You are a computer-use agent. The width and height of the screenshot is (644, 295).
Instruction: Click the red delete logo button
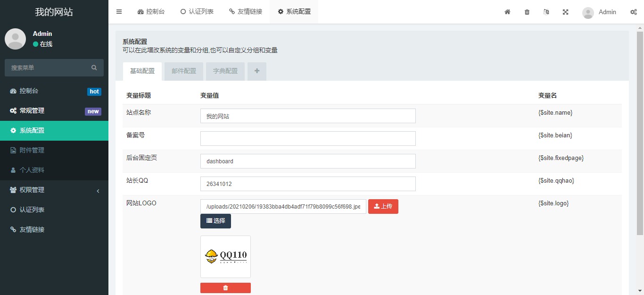pyautogui.click(x=225, y=288)
